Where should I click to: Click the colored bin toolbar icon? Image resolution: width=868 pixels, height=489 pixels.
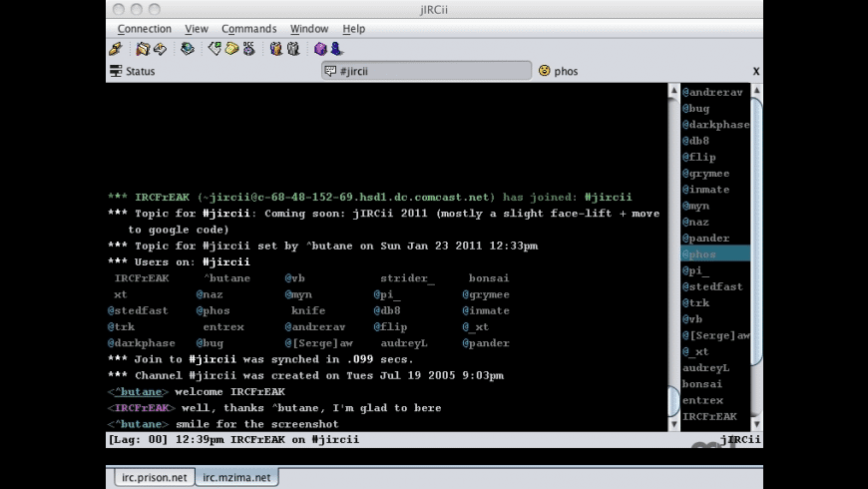(275, 49)
